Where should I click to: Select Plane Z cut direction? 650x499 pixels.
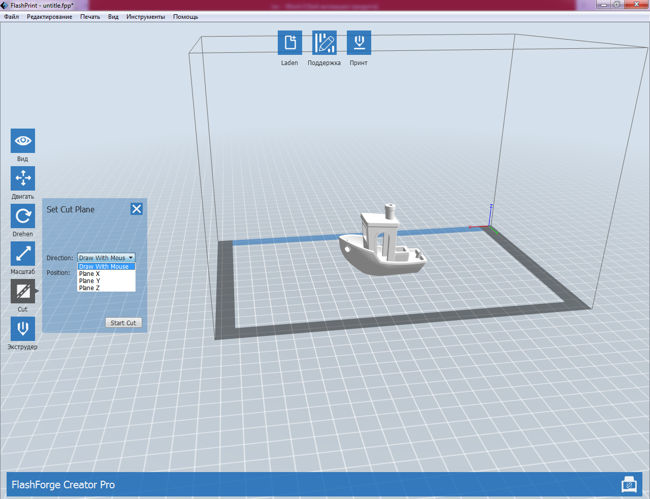pyautogui.click(x=90, y=288)
